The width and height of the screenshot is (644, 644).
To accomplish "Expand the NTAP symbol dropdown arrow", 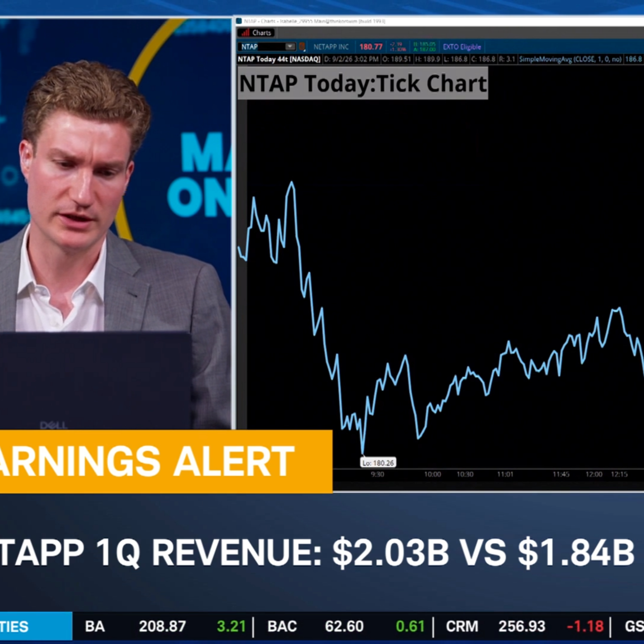I will [290, 46].
